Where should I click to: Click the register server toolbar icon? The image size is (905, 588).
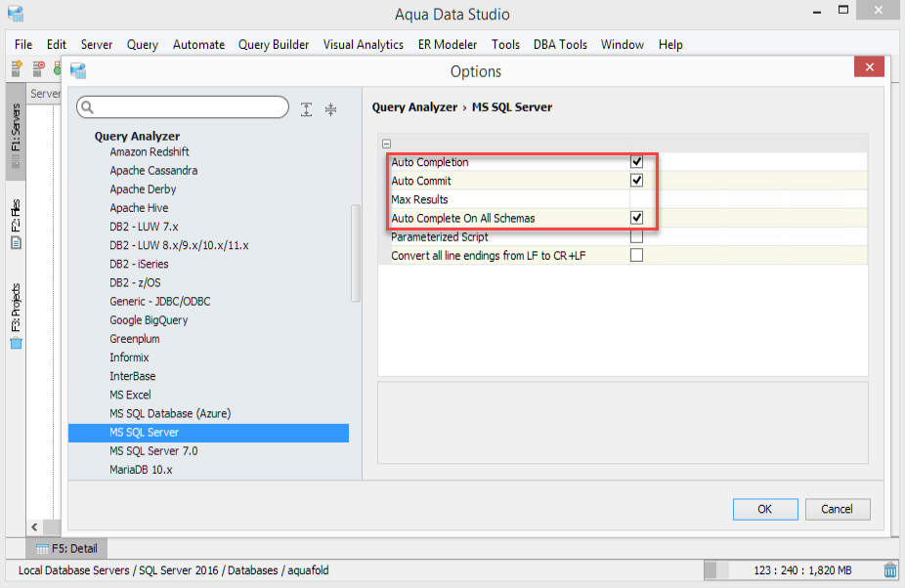pos(17,69)
